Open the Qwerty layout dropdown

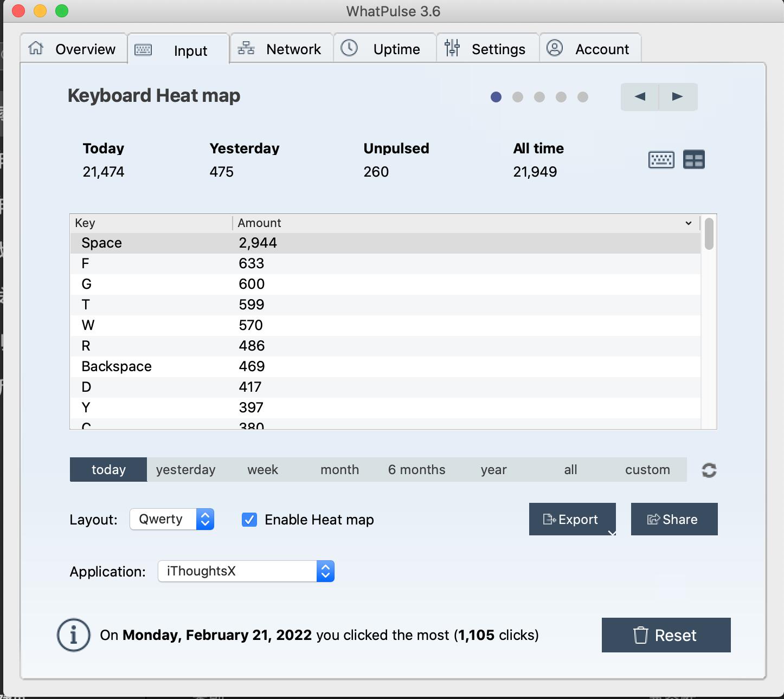coord(172,519)
